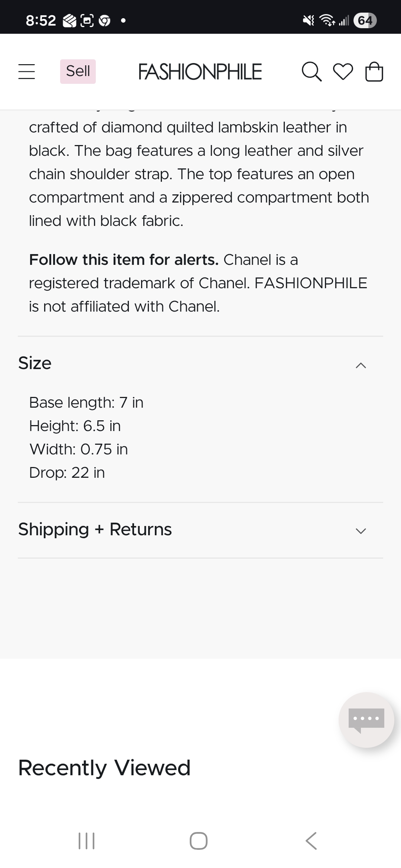Tap the Recently Viewed heading
This screenshot has width=401, height=868.
pyautogui.click(x=104, y=768)
